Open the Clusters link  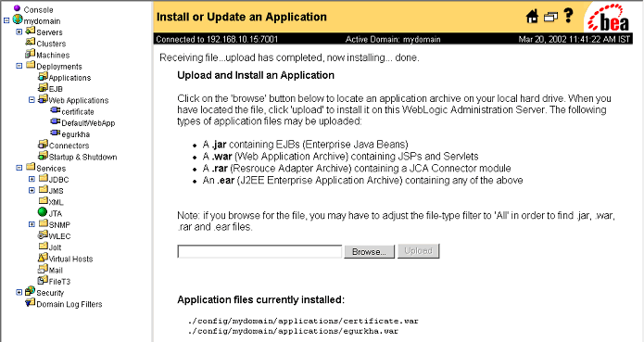[51, 44]
